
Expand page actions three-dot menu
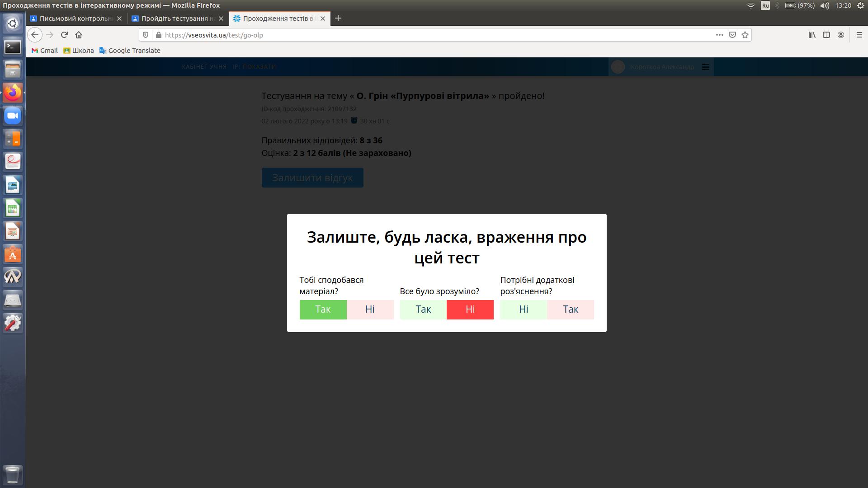coord(719,35)
